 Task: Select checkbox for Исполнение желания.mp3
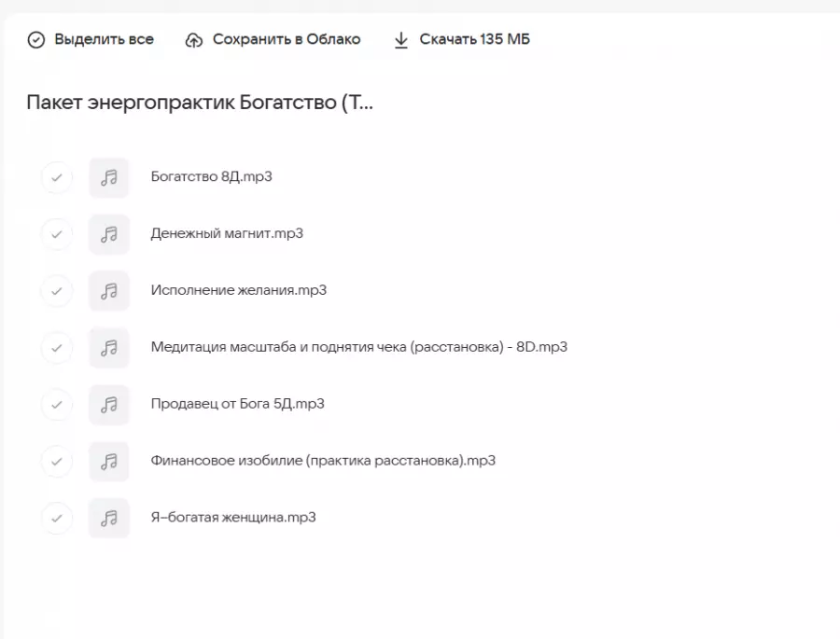coord(57,291)
